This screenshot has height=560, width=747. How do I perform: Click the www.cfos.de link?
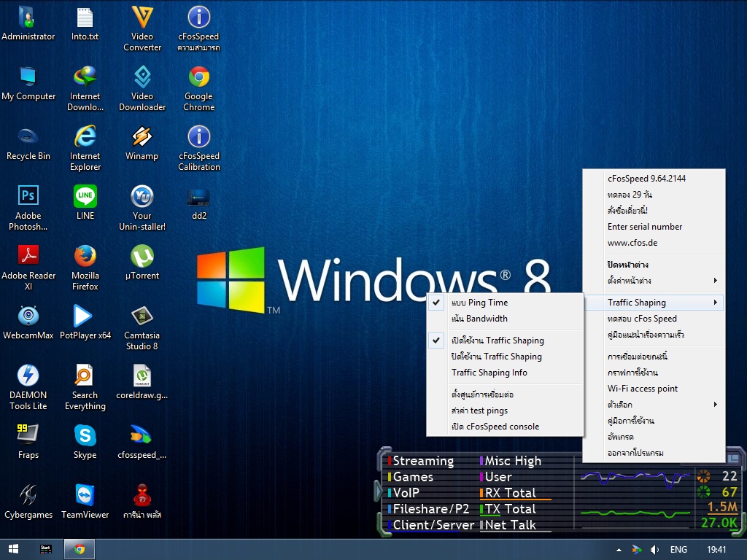(x=632, y=243)
